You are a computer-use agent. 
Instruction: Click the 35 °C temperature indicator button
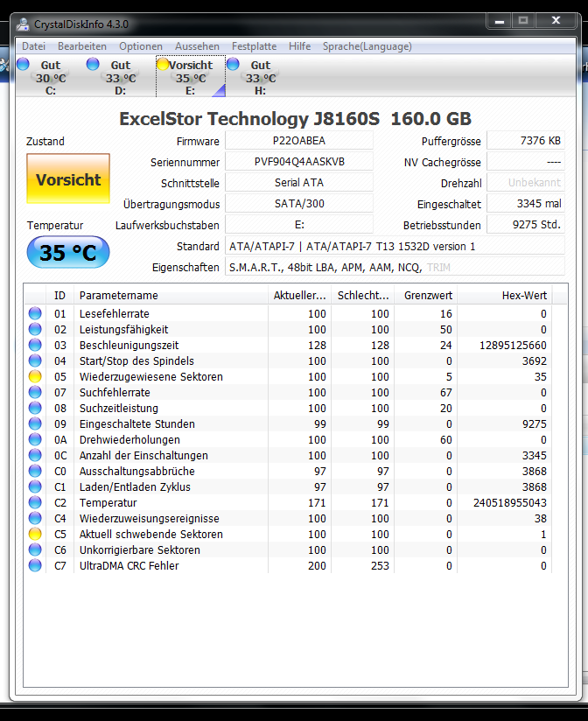click(68, 252)
